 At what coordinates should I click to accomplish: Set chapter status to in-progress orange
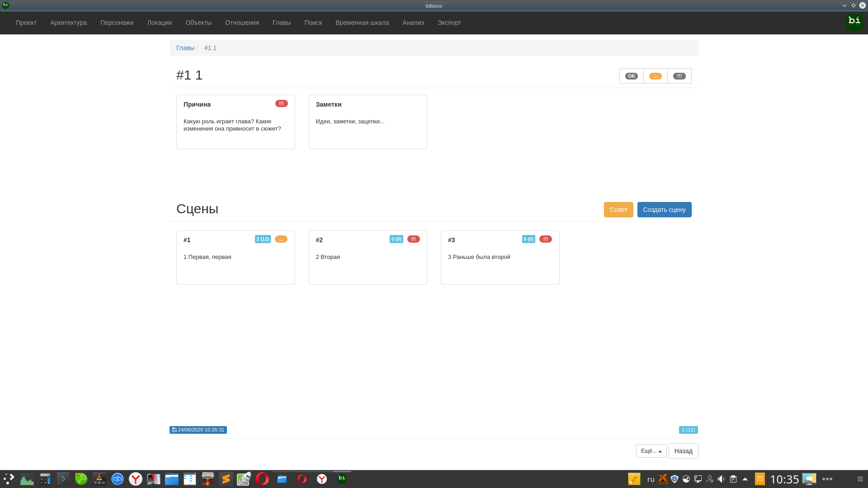(655, 76)
